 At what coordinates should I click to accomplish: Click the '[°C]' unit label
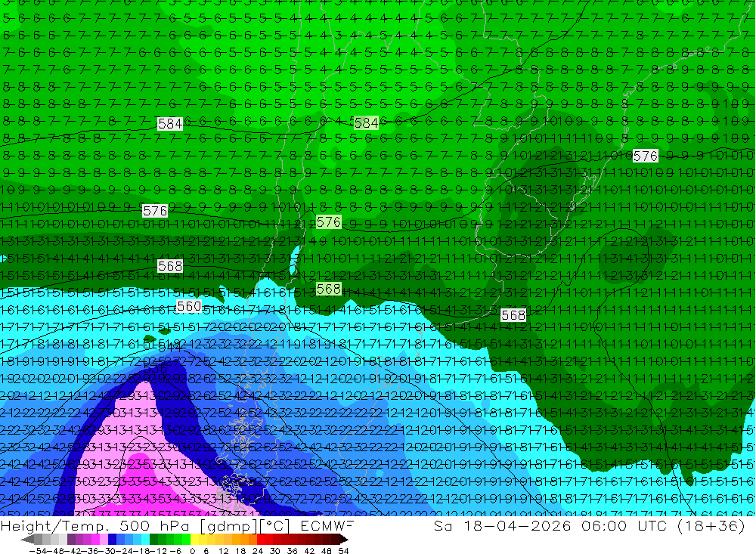275,526
